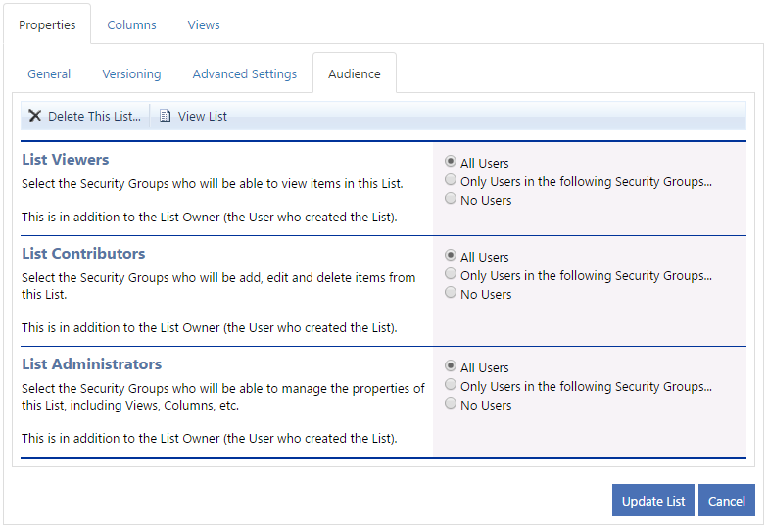Open the Views tab
The width and height of the screenshot is (768, 532).
[x=204, y=25]
